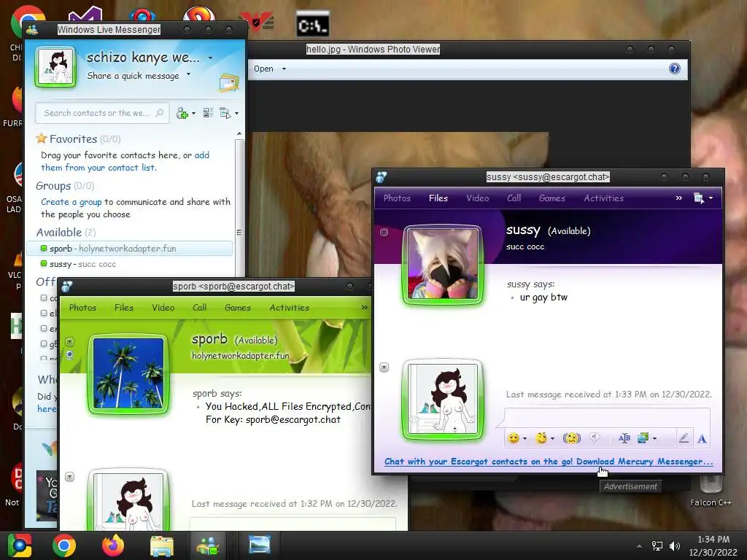Collapse your picture in sussy chat

pos(384,367)
